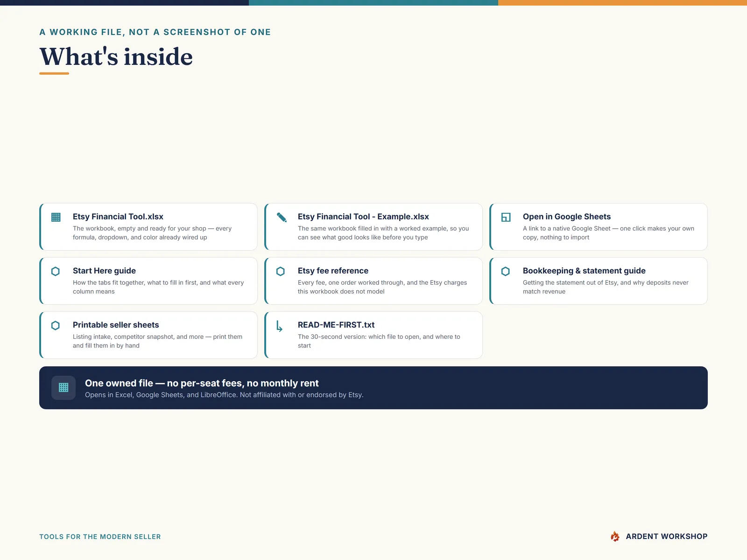
Task: Click the Ardent Workshop flame logo
Action: [x=615, y=536]
